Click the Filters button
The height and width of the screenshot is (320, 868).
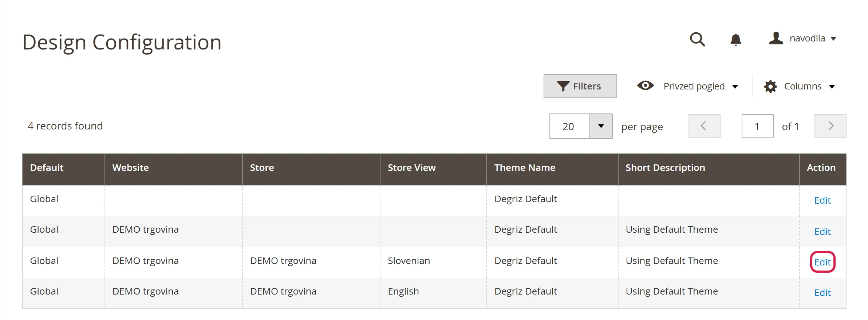coord(580,86)
